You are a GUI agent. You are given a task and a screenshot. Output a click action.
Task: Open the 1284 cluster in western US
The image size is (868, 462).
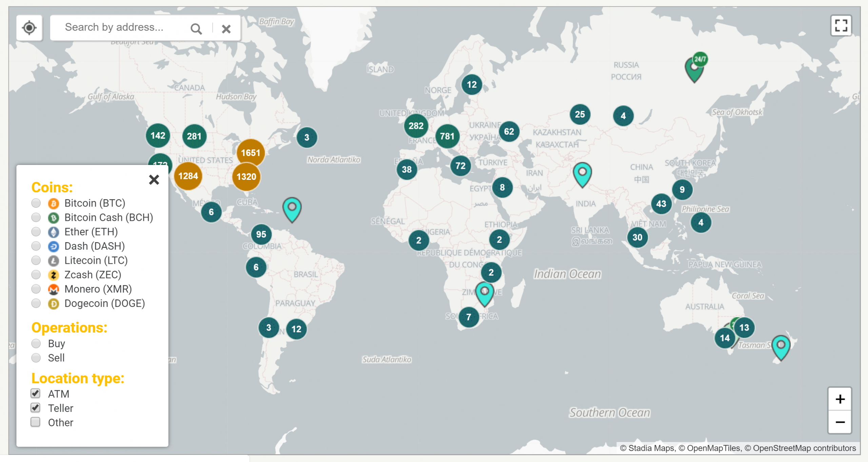(x=188, y=176)
